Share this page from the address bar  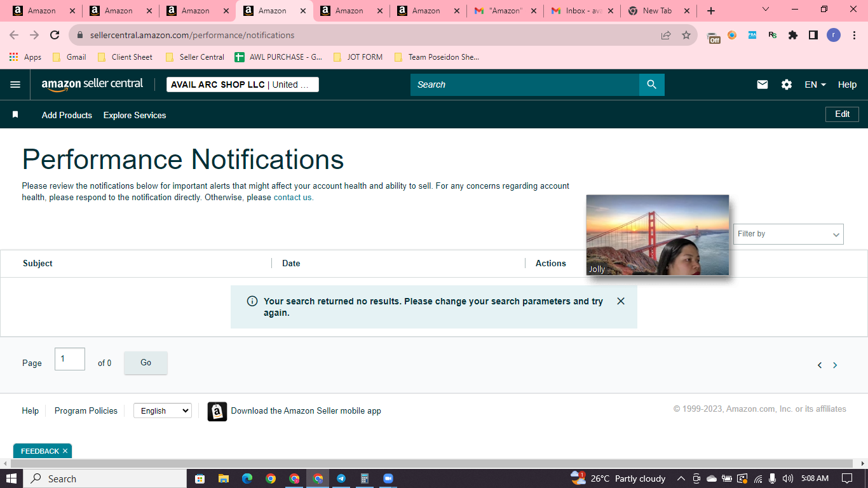click(666, 35)
